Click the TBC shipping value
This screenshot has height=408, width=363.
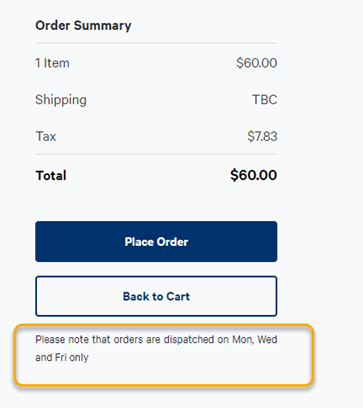click(264, 100)
